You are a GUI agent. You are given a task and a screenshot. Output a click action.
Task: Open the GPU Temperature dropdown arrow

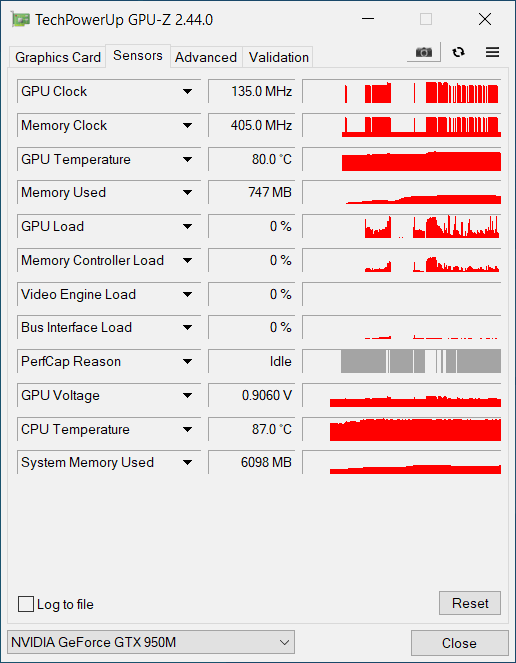(187, 159)
